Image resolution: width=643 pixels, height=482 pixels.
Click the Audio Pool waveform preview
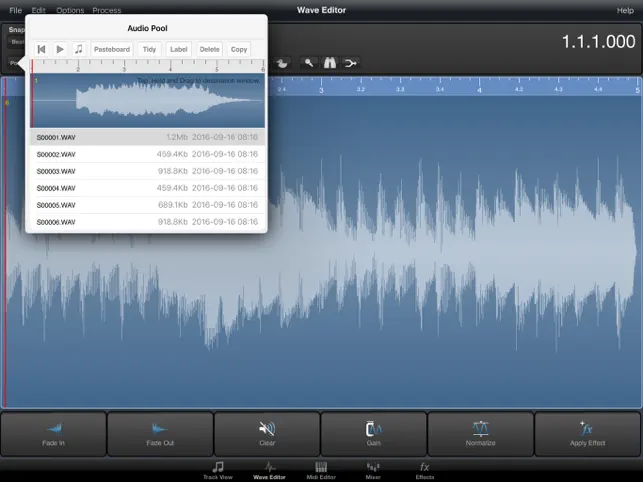coord(148,101)
